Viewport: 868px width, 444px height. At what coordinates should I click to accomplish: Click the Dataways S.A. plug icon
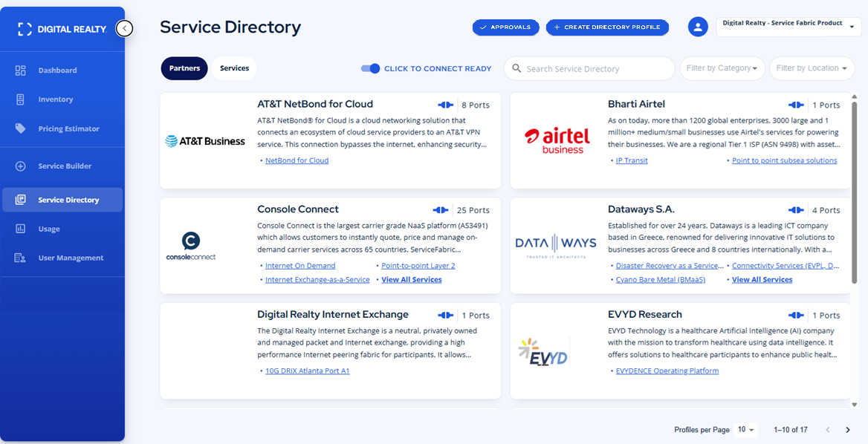coord(795,209)
